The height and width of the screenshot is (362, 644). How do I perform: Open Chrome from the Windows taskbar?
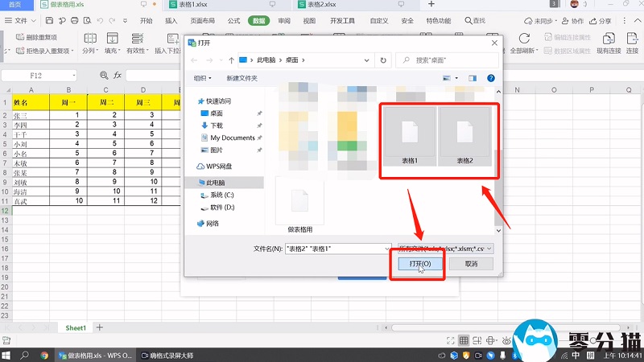click(x=44, y=355)
